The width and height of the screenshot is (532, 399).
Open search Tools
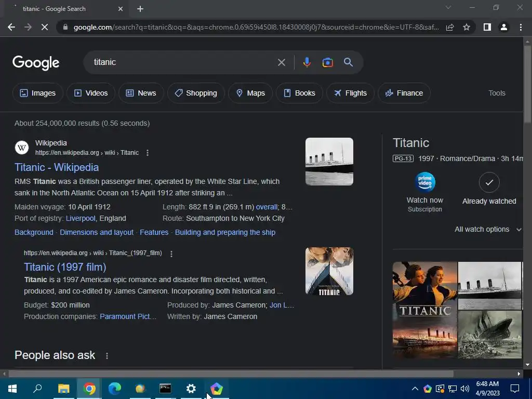(497, 93)
